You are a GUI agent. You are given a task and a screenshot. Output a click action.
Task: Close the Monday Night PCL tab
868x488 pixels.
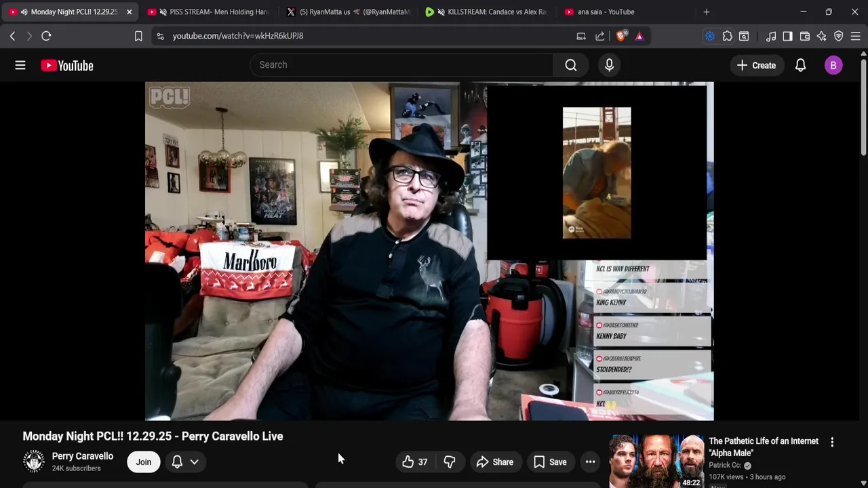(x=129, y=12)
